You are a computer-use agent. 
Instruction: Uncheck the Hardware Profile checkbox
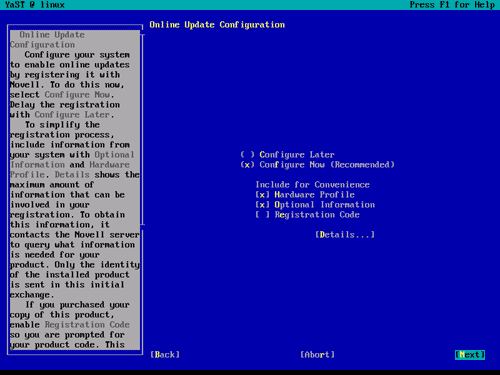[305, 195]
